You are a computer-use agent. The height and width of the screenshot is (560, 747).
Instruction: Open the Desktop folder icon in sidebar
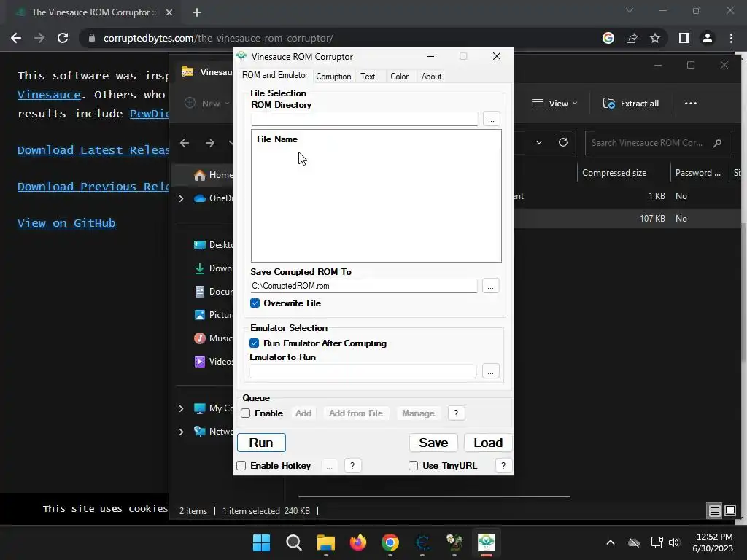pos(200,245)
